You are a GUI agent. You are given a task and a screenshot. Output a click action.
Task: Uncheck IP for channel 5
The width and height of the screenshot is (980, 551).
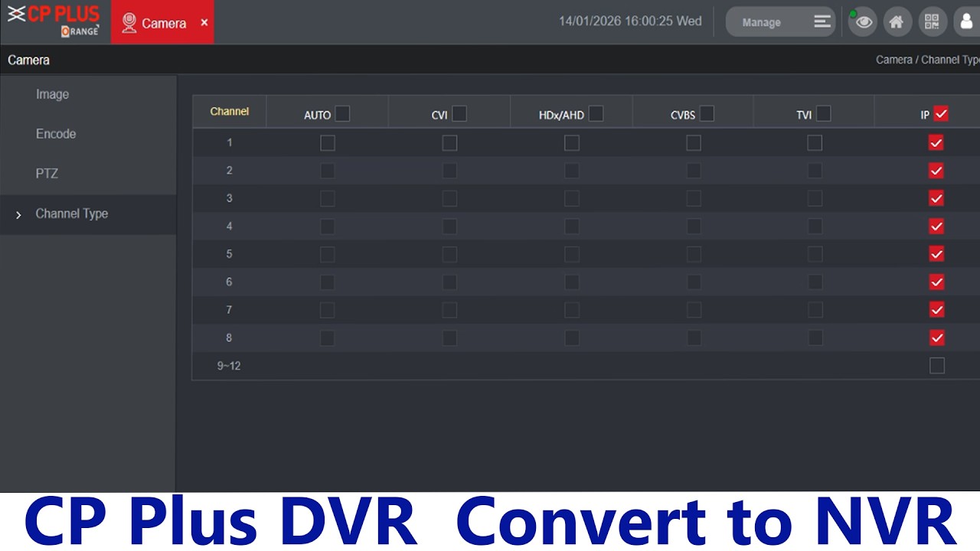pos(936,254)
